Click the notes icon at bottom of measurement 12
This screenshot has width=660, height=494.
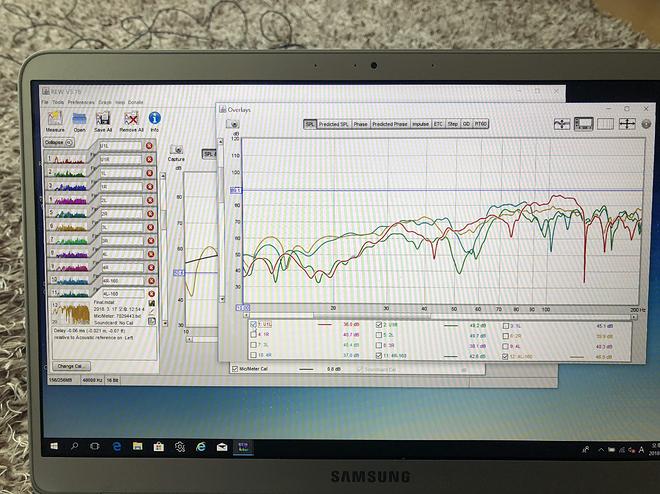coord(152,321)
